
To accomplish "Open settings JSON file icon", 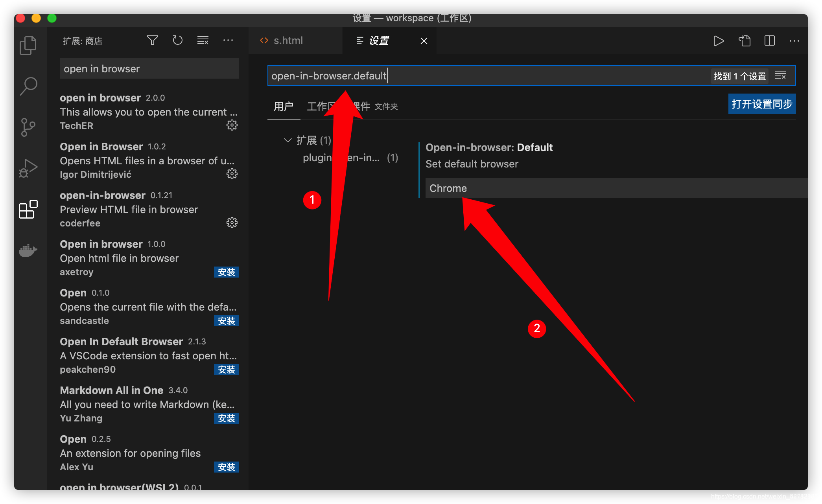I will 744,41.
